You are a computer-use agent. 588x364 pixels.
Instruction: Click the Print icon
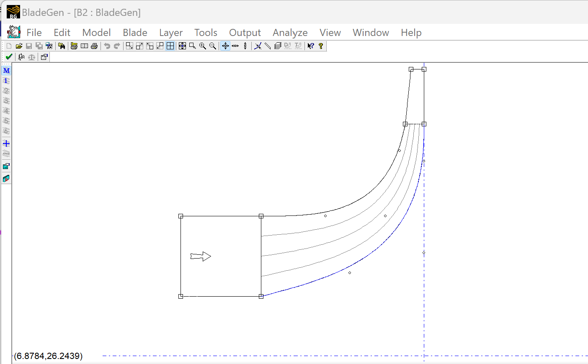pos(94,46)
